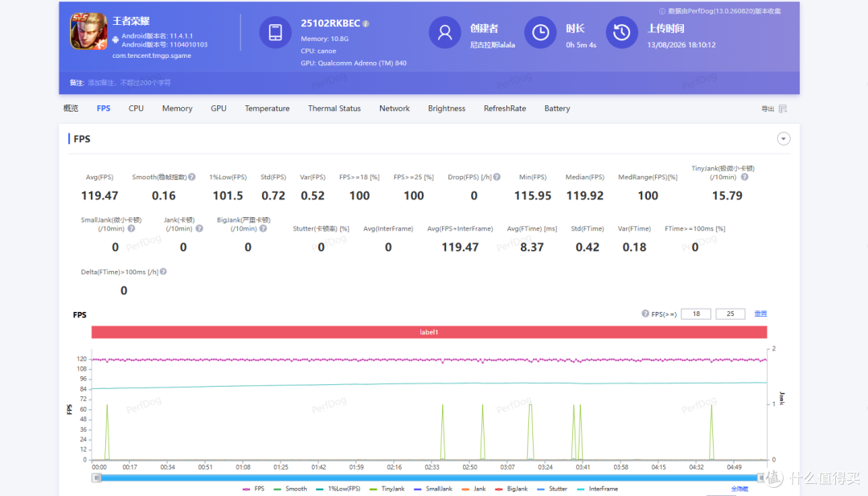
Task: Focus the FPS threshold field showing 18
Action: click(x=696, y=314)
